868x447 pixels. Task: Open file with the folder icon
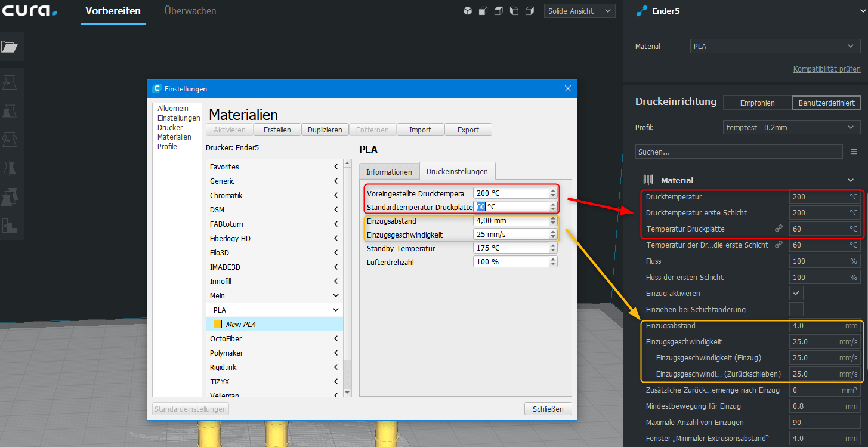point(10,47)
